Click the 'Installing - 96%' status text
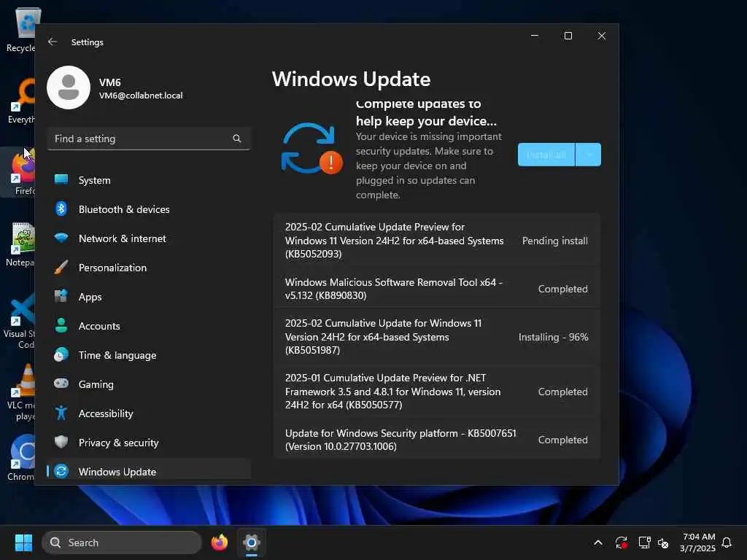The width and height of the screenshot is (747, 560). [x=553, y=337]
